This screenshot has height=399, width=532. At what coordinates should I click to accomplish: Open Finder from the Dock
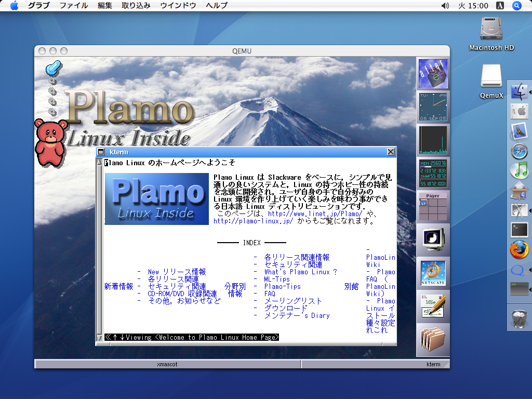tap(519, 91)
